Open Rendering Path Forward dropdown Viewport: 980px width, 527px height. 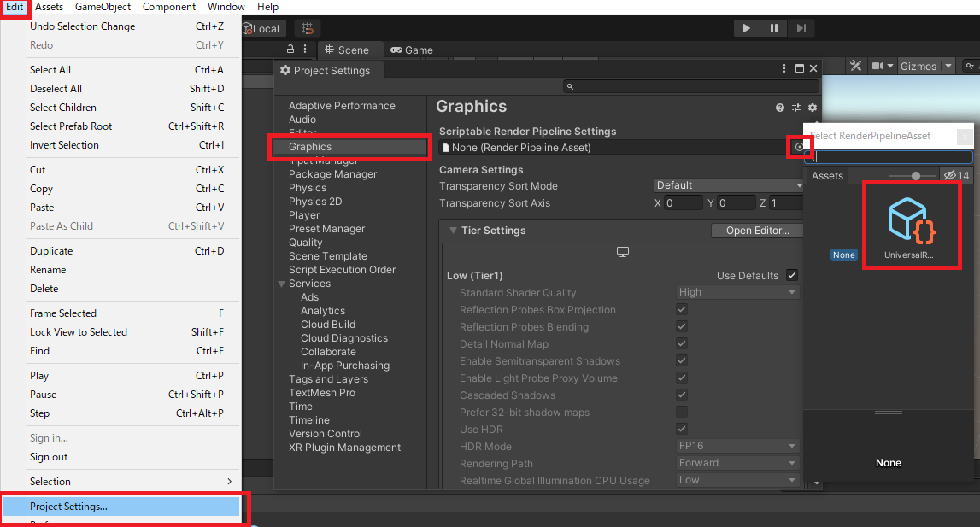[x=737, y=463]
